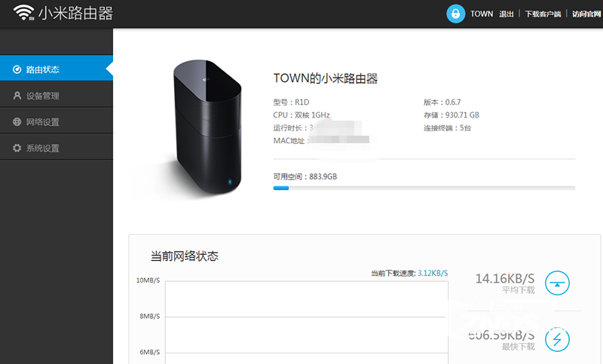Click inside the network speed chart area

pyautogui.click(x=307, y=322)
